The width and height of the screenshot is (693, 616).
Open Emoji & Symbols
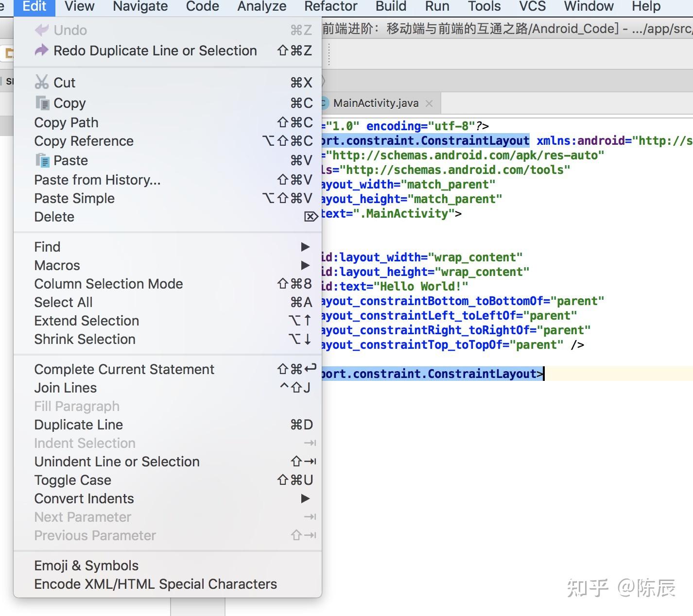168,565
